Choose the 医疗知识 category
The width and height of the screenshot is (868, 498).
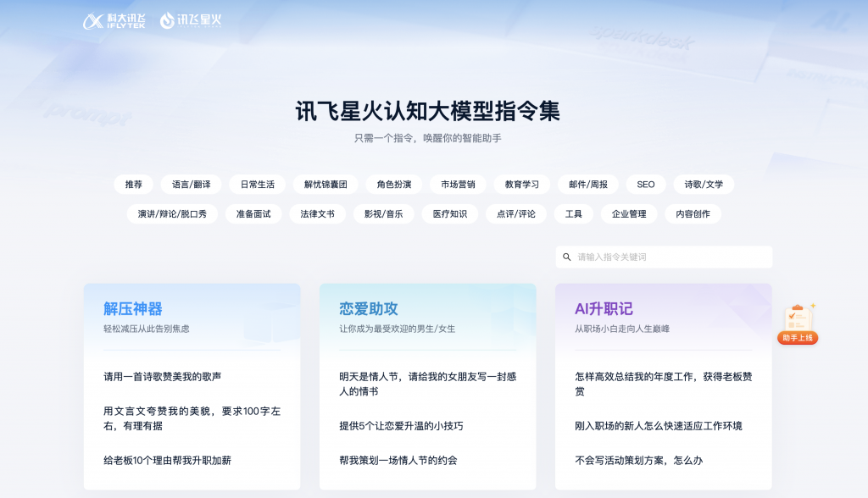450,213
